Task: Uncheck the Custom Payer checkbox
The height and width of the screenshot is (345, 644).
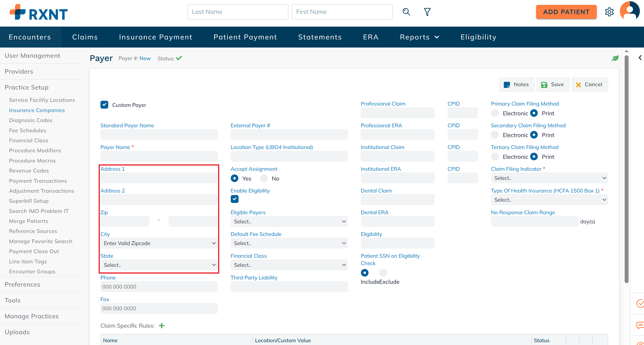Action: click(104, 105)
